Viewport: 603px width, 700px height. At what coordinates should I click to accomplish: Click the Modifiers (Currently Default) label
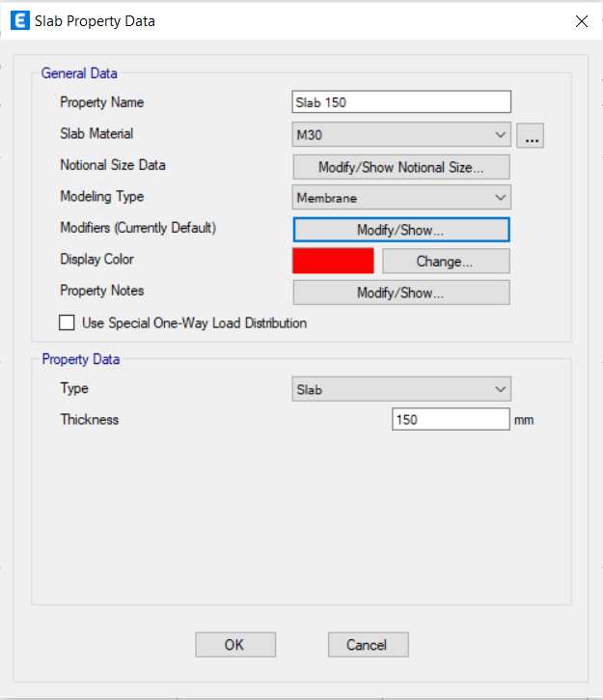point(138,228)
